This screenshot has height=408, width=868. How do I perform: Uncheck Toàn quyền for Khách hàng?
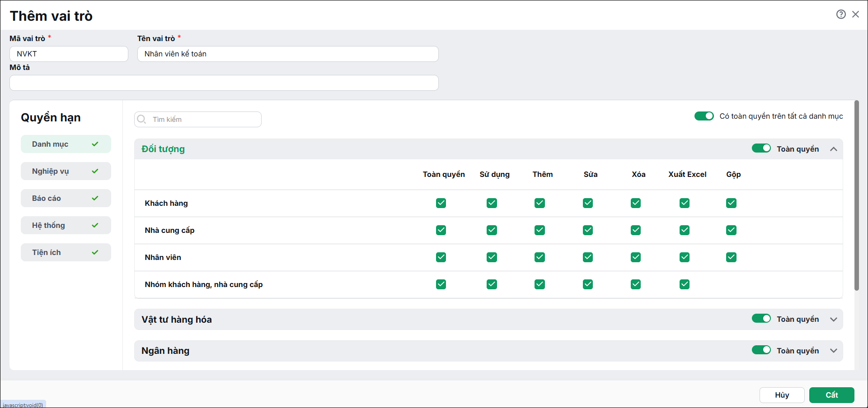(441, 203)
